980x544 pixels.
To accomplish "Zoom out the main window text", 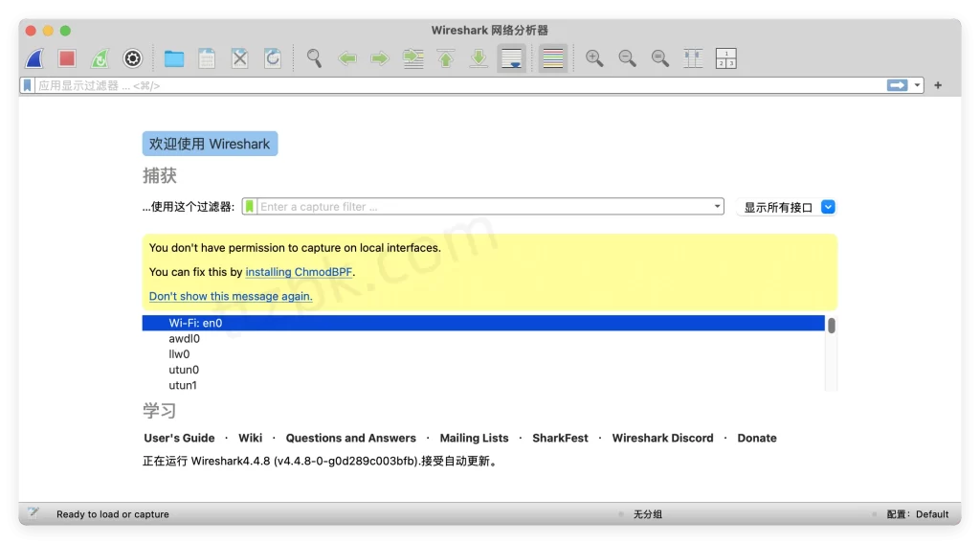I will point(628,58).
